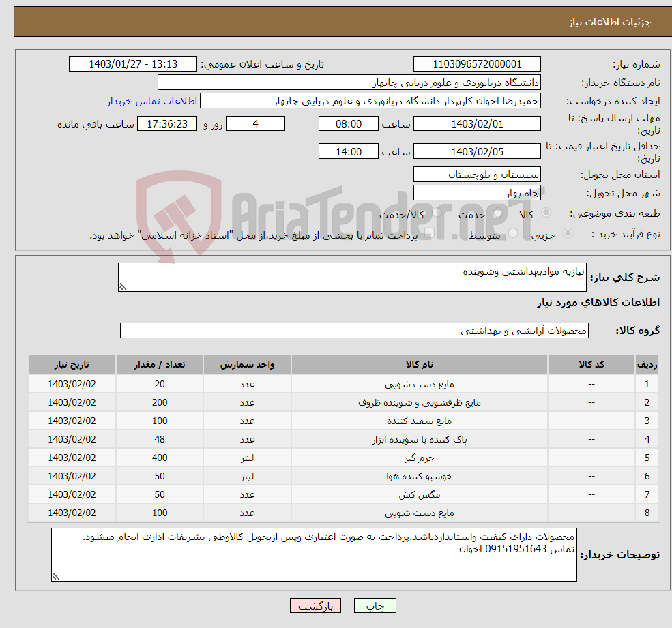Click the request creator name field
This screenshot has width=672, height=628.
click(x=370, y=101)
